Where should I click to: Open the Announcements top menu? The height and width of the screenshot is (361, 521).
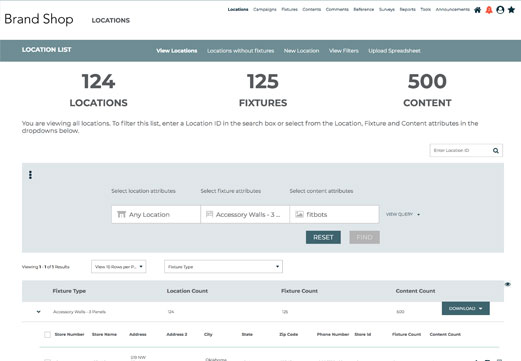452,9
